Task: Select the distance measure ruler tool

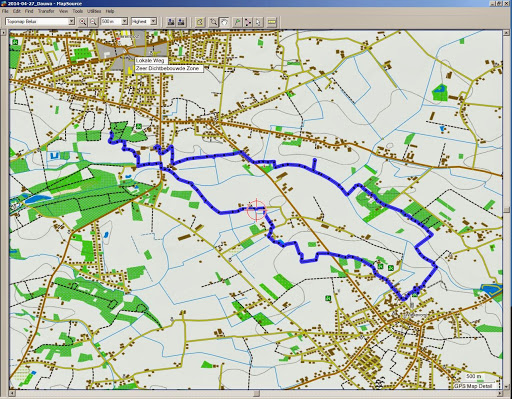Action: (272, 22)
